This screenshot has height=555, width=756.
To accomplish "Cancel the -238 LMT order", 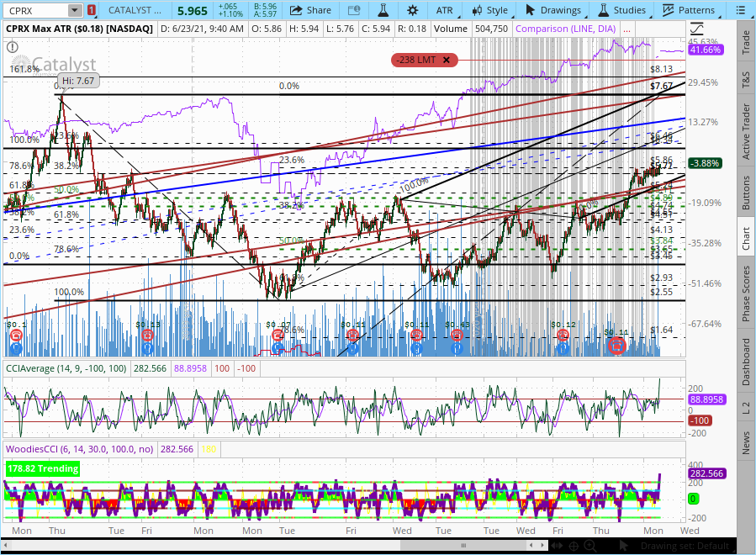I will pyautogui.click(x=447, y=60).
